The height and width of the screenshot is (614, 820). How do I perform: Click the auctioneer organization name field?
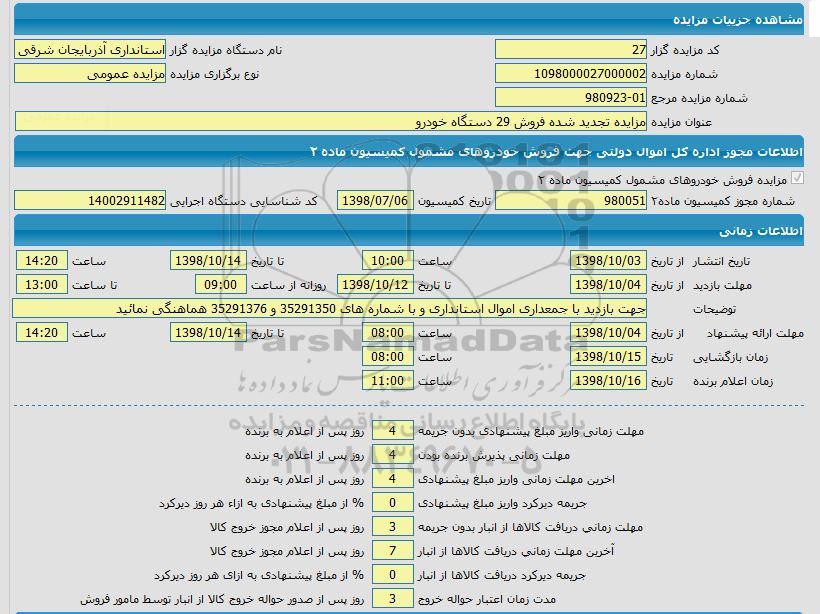[x=90, y=50]
